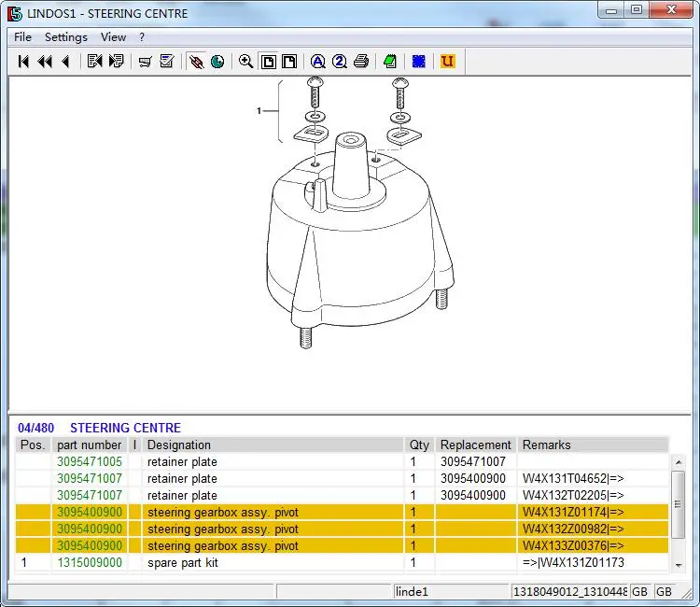700x607 pixels.
Task: Open the shopping cart icon
Action: 145,62
